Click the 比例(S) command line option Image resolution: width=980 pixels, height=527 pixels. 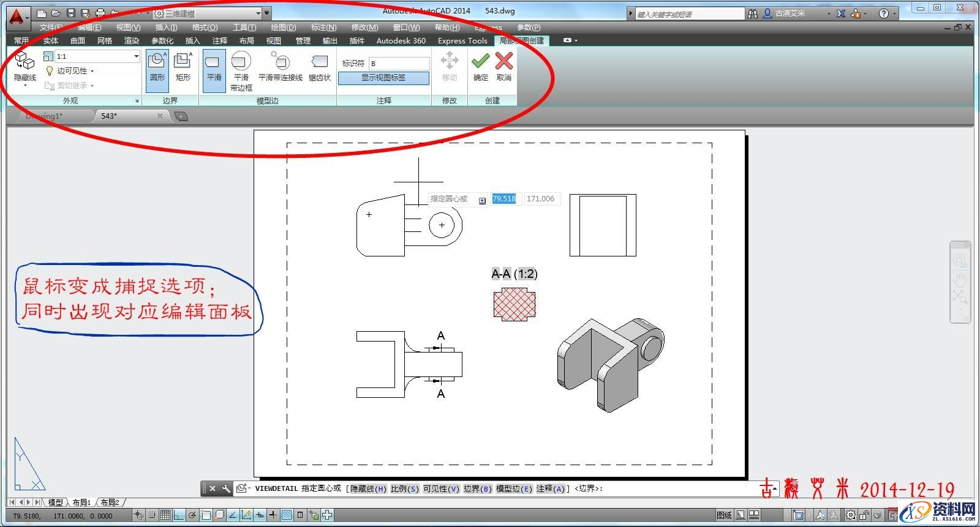(x=405, y=488)
